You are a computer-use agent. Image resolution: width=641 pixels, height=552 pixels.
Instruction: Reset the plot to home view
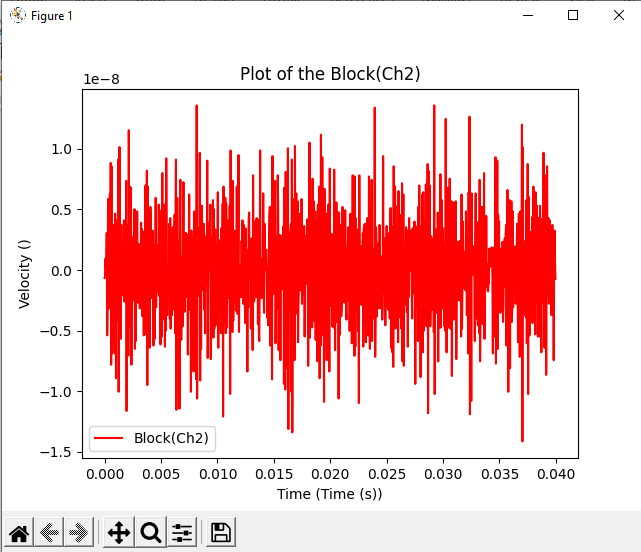(x=19, y=532)
